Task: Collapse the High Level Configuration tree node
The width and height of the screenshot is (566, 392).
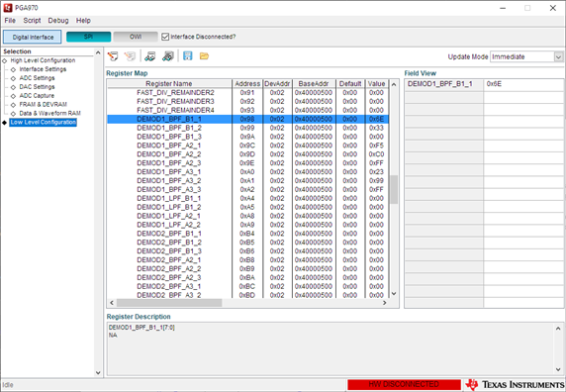Action: 5,60
